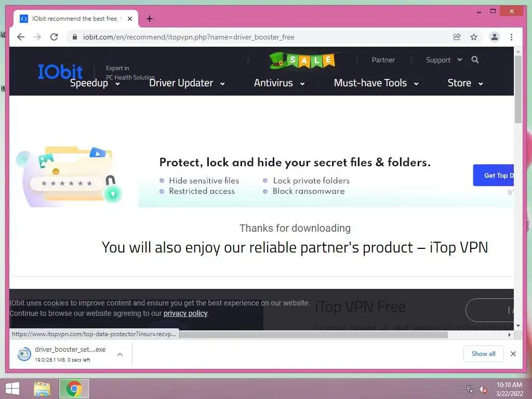
Task: Click the 'Hide sensitive files' bullet text
Action: coord(204,180)
